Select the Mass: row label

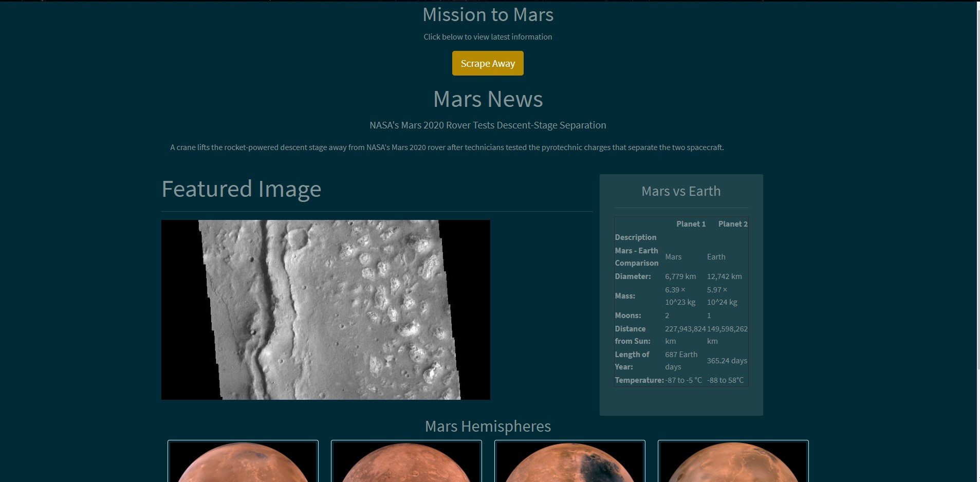625,296
